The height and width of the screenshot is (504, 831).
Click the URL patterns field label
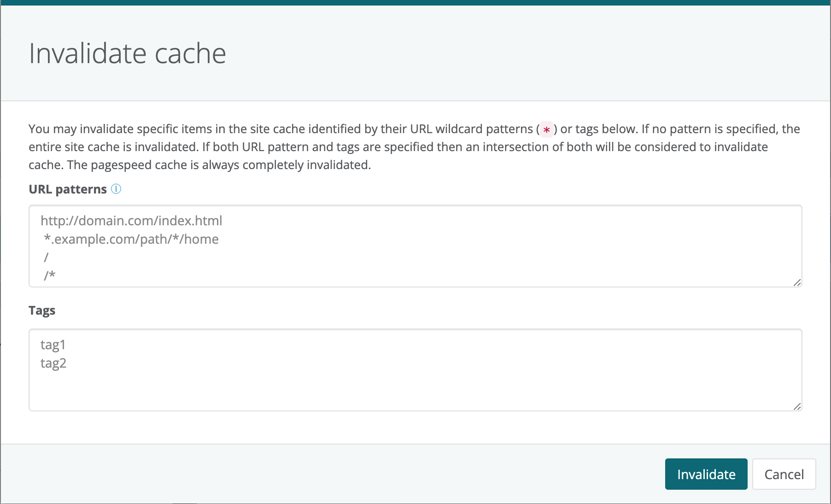(68, 189)
